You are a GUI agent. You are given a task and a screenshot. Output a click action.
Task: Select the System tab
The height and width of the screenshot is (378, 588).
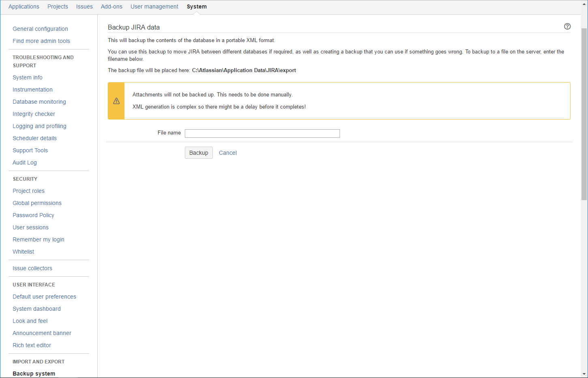197,6
